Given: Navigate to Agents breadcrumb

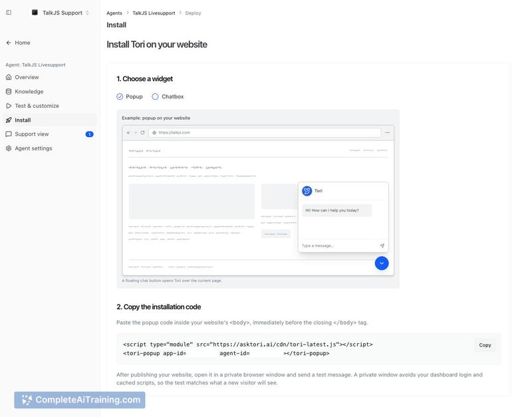Looking at the screenshot, I should [114, 13].
